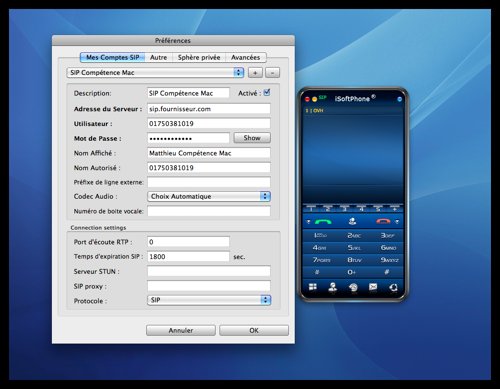Viewport: 500px width, 389px height.
Task: Open the Protocole SIP dropdown
Action: pos(209,300)
